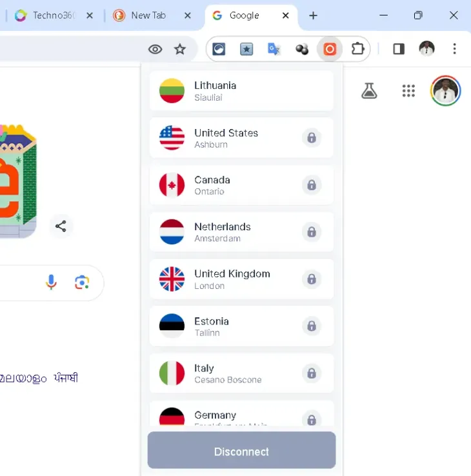Open the Google apps grid

point(408,90)
